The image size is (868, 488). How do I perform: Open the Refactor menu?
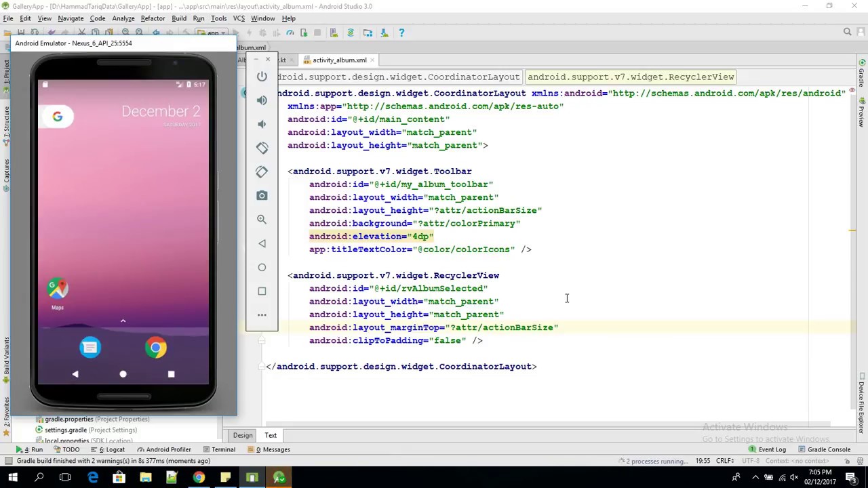coord(153,18)
